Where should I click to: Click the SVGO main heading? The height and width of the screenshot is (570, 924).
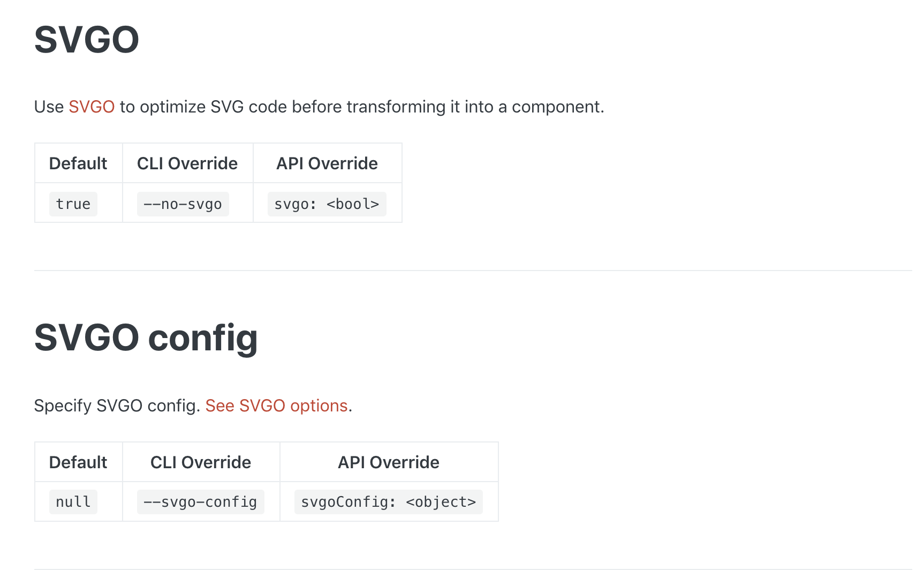[x=87, y=40]
